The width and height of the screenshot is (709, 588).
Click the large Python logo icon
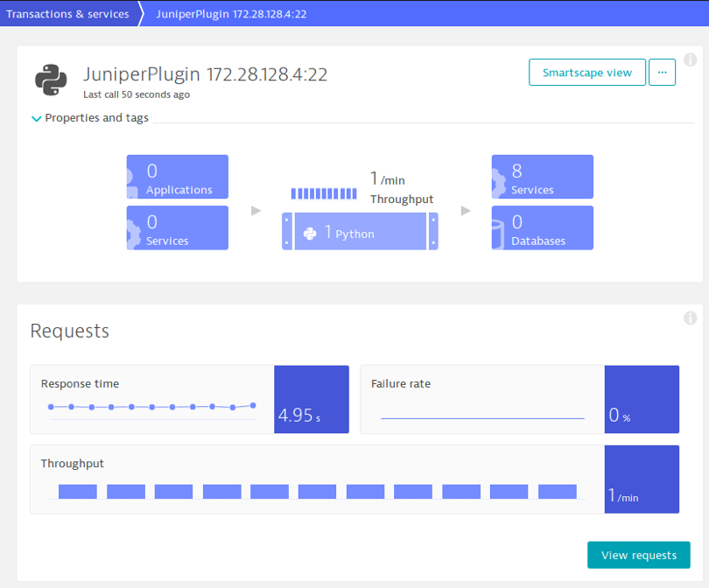click(51, 80)
